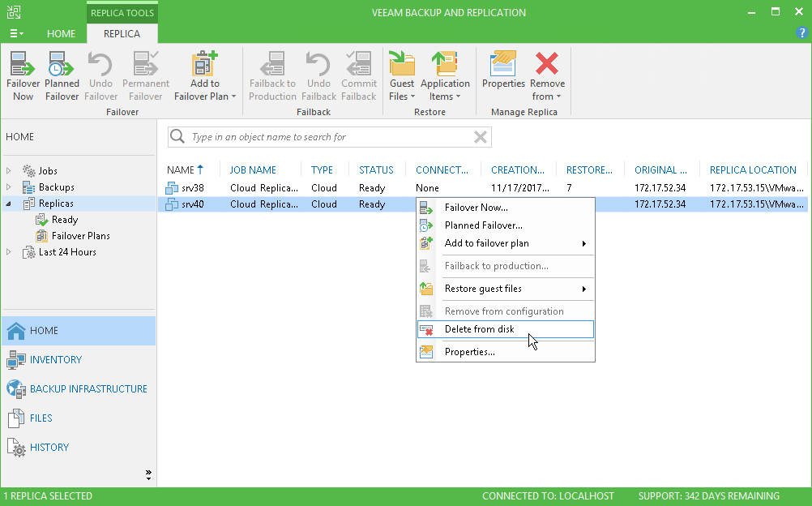Choose Planned Failover... from context menu
This screenshot has height=506, width=812.
pyautogui.click(x=506, y=225)
